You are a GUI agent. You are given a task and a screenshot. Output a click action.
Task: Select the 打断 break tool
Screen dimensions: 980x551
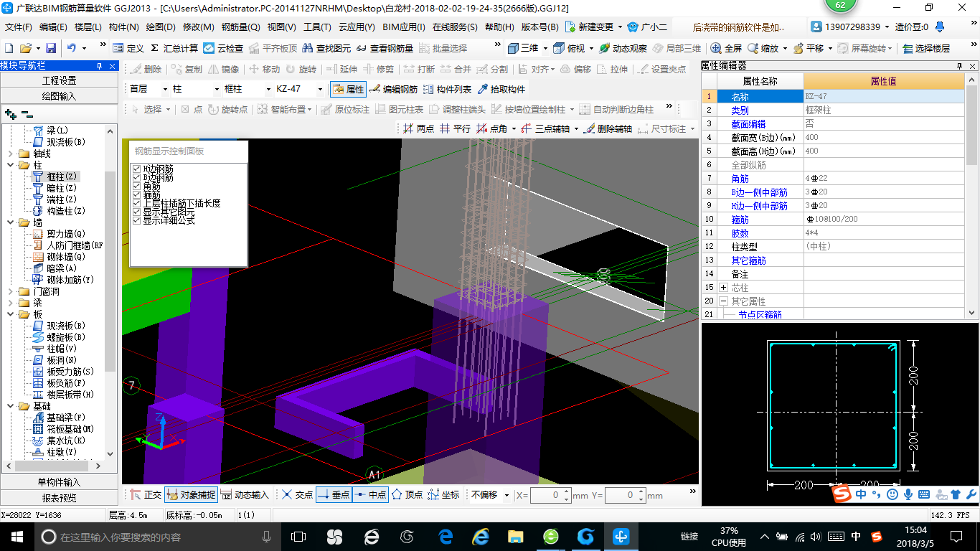419,70
